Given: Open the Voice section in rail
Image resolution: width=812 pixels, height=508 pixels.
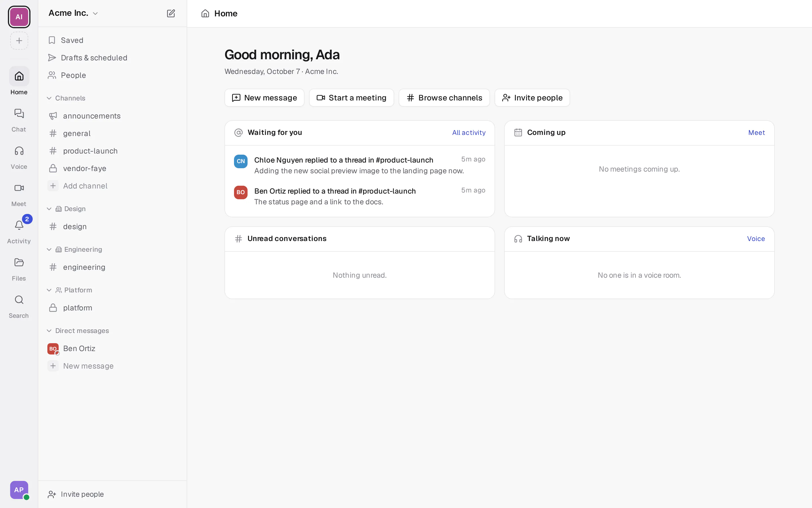Looking at the screenshot, I should (19, 157).
